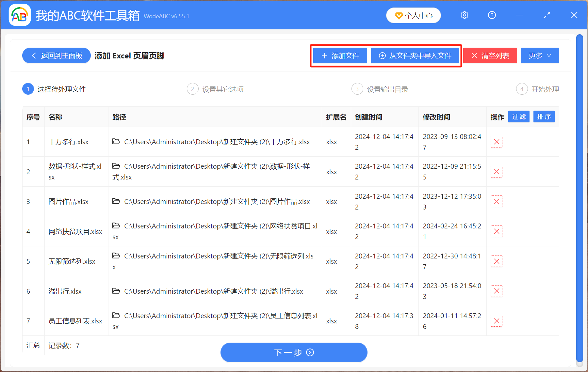Select step 2 设置其它选项
This screenshot has height=372, width=588.
point(215,89)
